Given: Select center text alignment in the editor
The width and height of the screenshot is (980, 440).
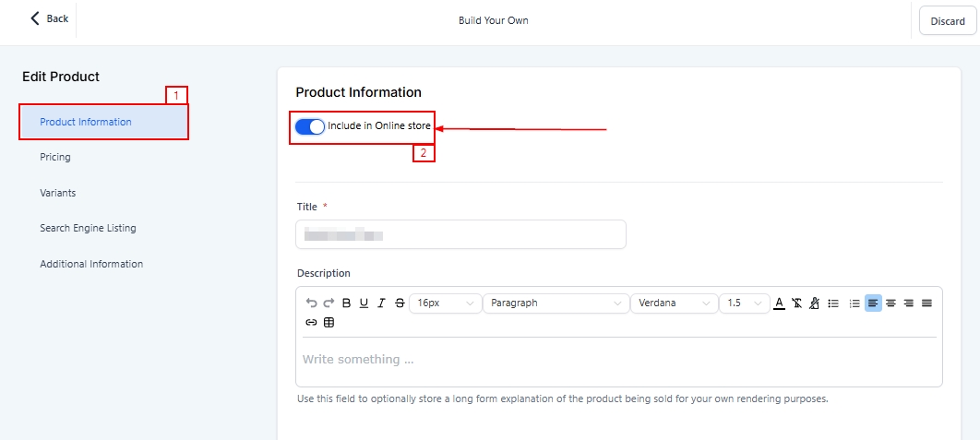Looking at the screenshot, I should click(890, 303).
